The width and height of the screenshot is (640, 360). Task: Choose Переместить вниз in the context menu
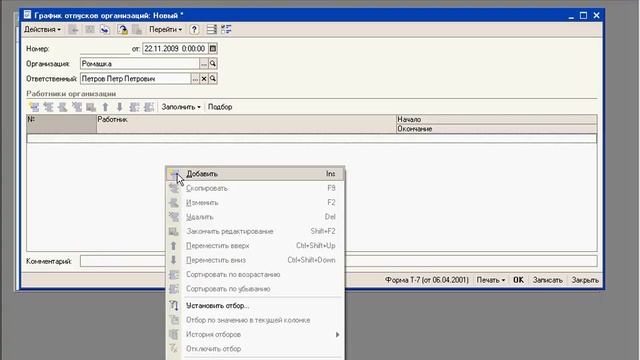[255, 260]
